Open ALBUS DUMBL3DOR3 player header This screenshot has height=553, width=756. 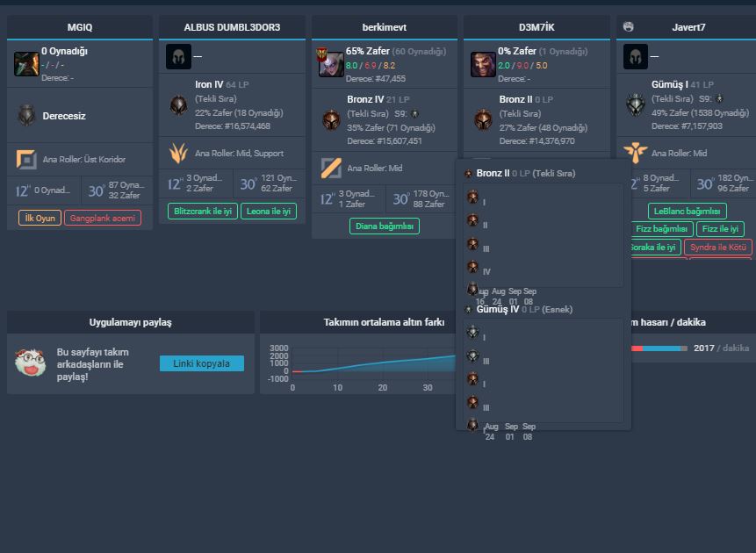click(232, 27)
